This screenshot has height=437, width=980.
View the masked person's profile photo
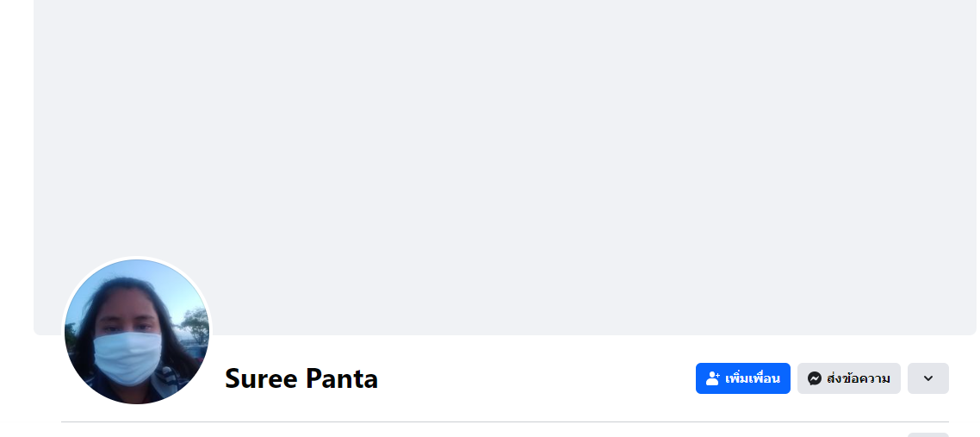point(137,332)
